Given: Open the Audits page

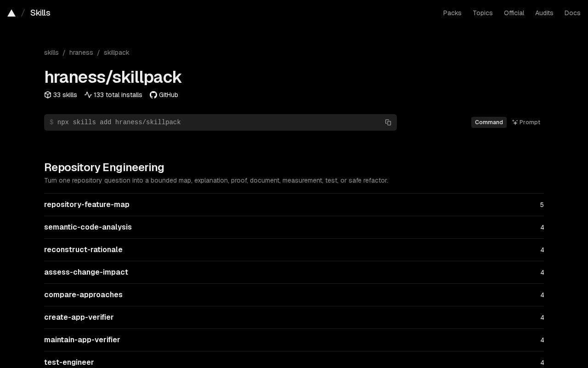Looking at the screenshot, I should [544, 13].
